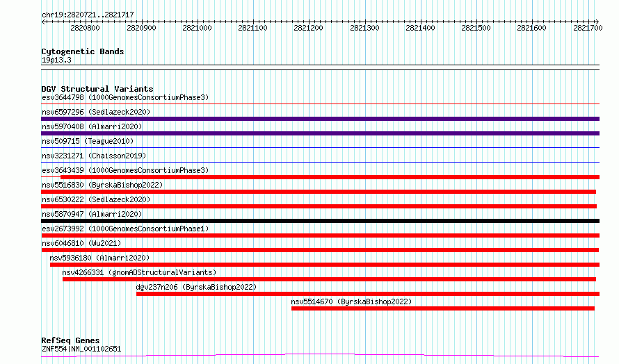This screenshot has height=364, width=619.
Task: Click the magenta ZNF554 gene line
Action: (x=320, y=356)
